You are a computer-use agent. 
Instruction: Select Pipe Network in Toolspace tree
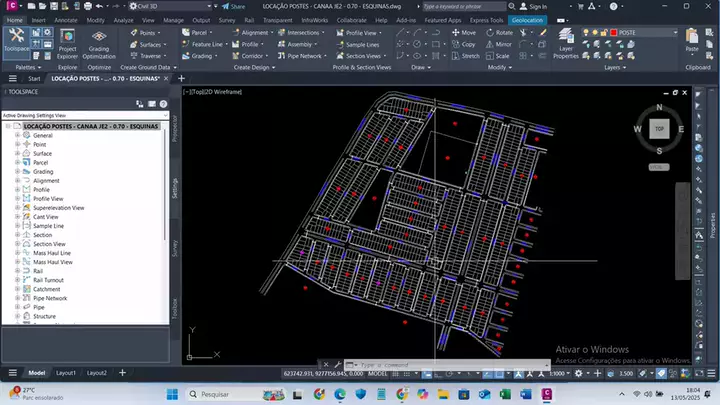pyautogui.click(x=50, y=298)
